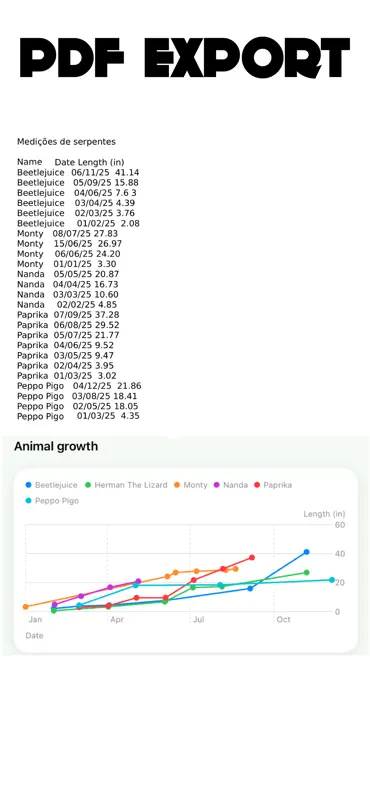Click the green Herman The Lizard legend dot
The image size is (370, 800).
88,485
